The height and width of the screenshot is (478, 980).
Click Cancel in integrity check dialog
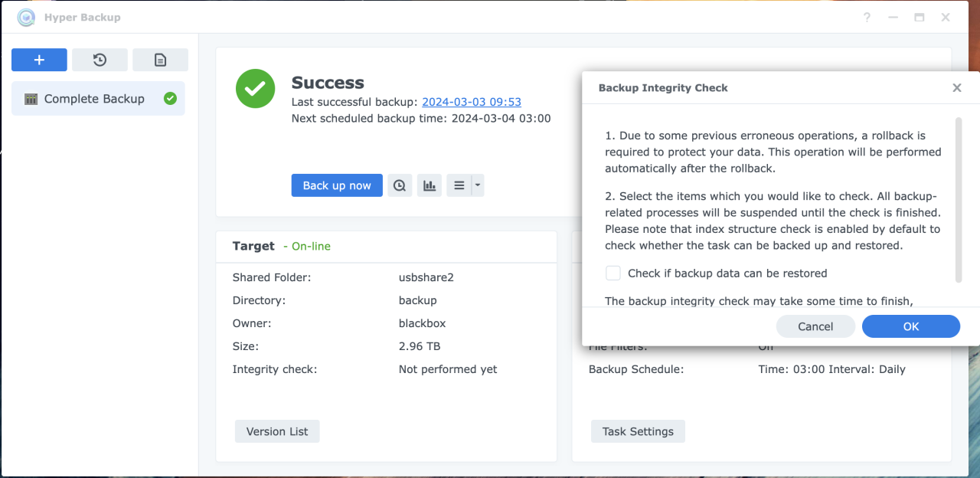(x=815, y=326)
